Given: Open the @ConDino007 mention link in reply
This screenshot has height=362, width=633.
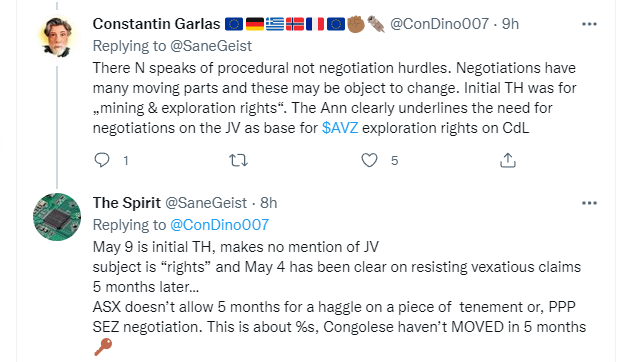Looking at the screenshot, I should 219,225.
